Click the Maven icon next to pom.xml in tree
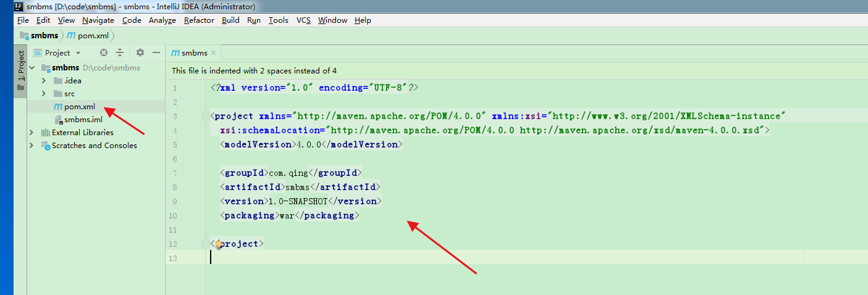 click(58, 107)
